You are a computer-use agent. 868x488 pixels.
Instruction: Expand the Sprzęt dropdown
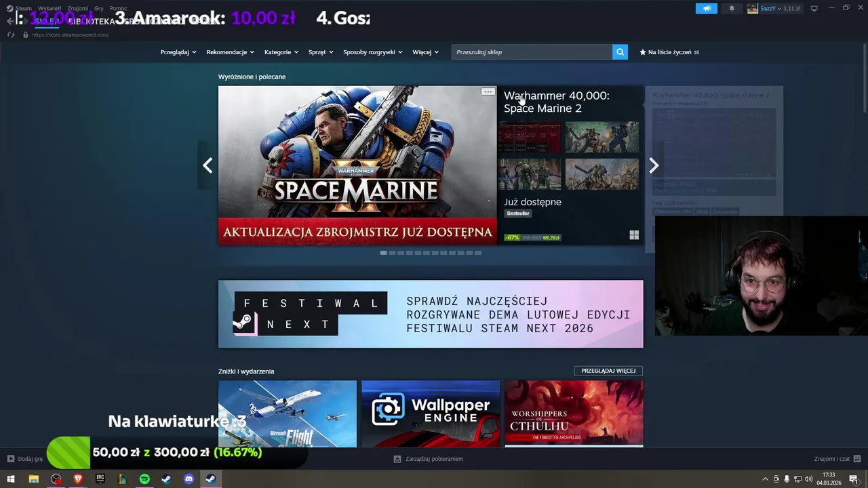pos(321,52)
